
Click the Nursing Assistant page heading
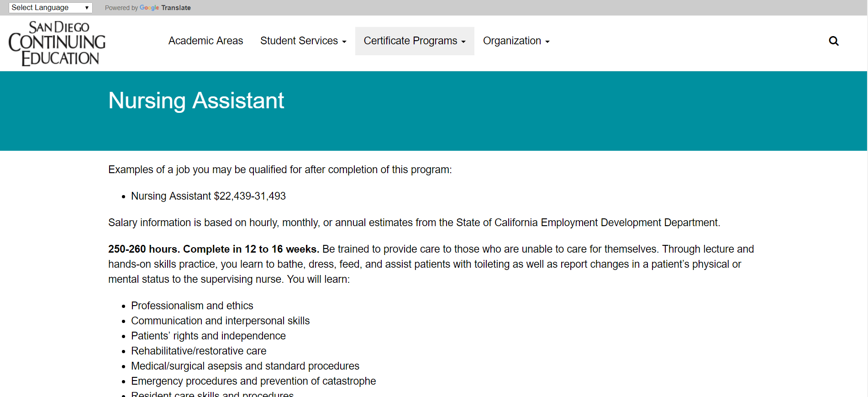tap(196, 101)
